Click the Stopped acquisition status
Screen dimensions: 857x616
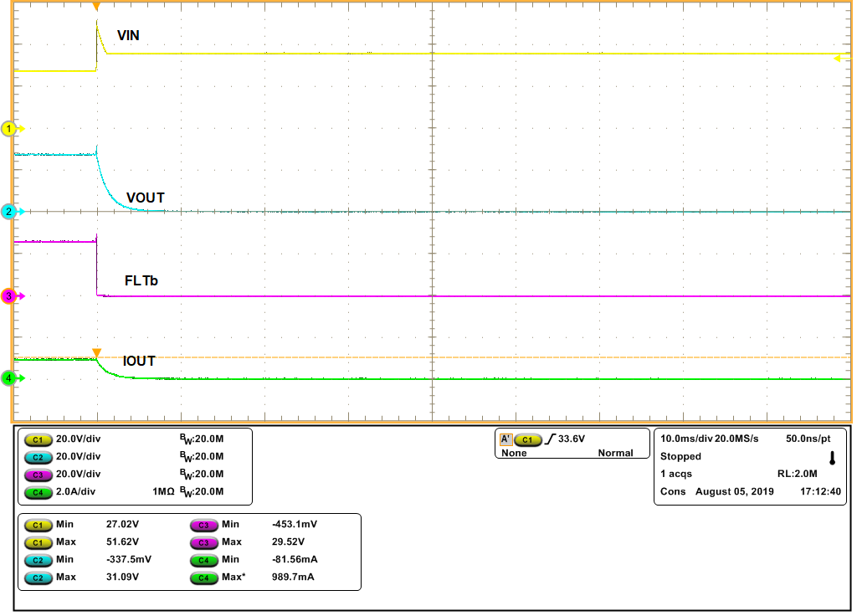(680, 456)
